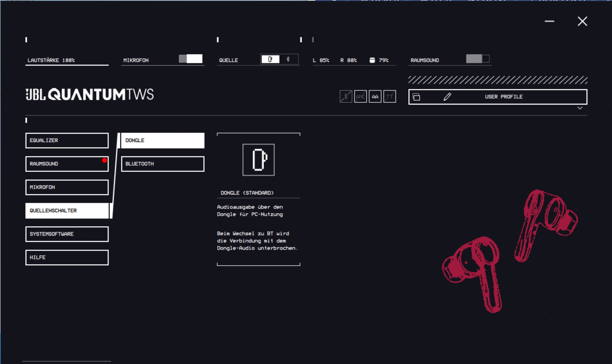Open the Hilfe menu section

coord(67,257)
